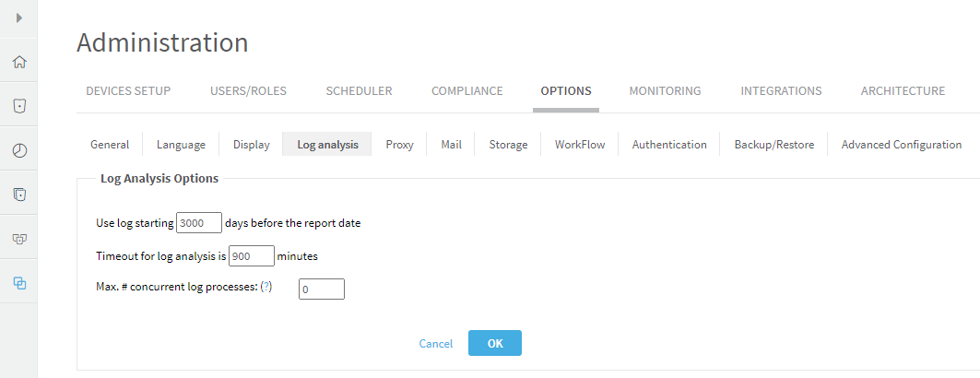The height and width of the screenshot is (378, 980).
Task: Switch to the Backup/Restore sub-tab
Action: 773,145
